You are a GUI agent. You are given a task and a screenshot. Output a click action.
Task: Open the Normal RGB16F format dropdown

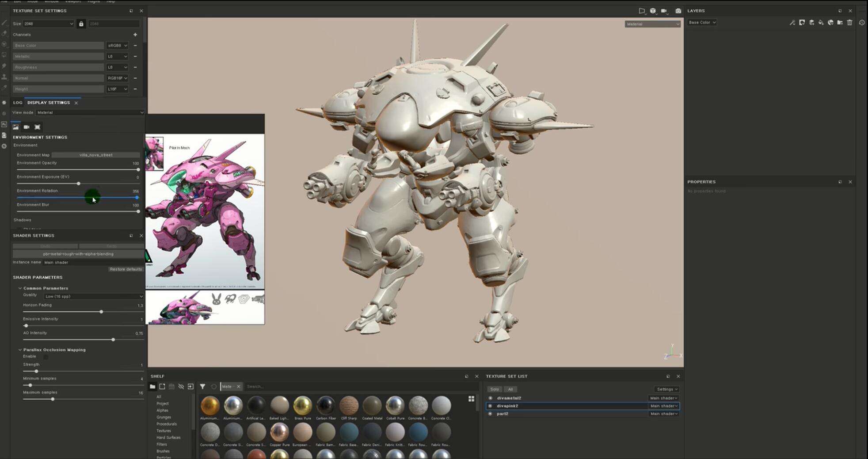[x=117, y=78]
